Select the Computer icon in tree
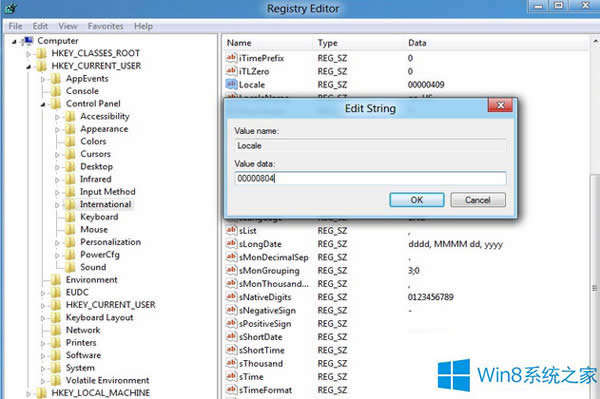 pos(28,41)
